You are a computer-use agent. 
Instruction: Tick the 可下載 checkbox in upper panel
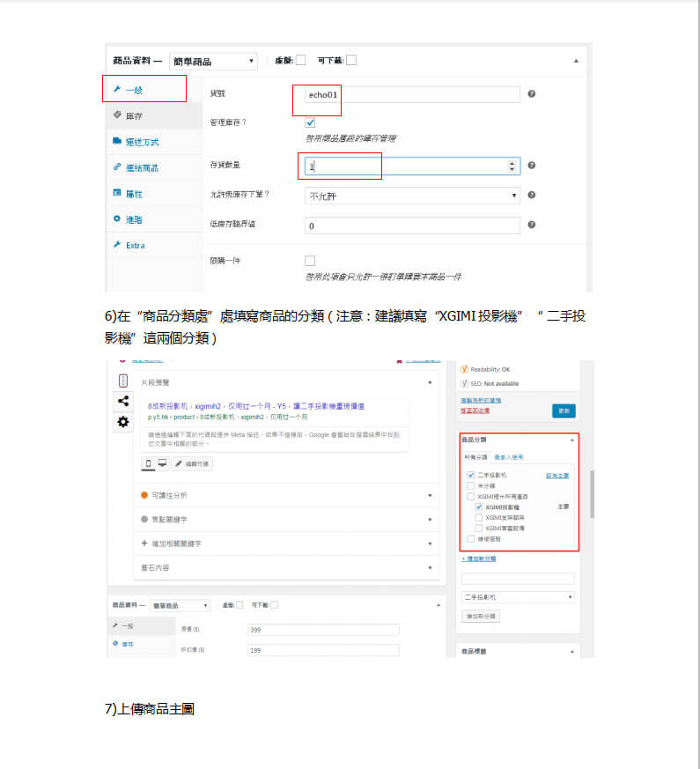[351, 60]
